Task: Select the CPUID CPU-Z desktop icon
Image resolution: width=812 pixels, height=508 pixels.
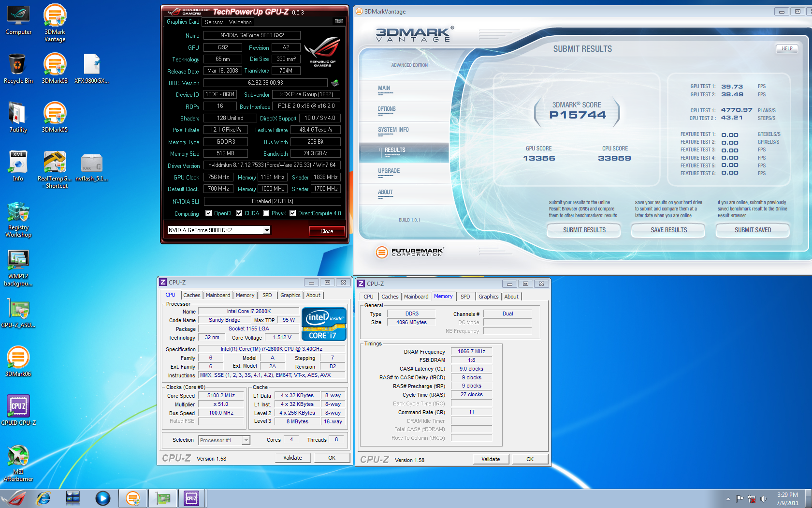Action: click(x=18, y=410)
